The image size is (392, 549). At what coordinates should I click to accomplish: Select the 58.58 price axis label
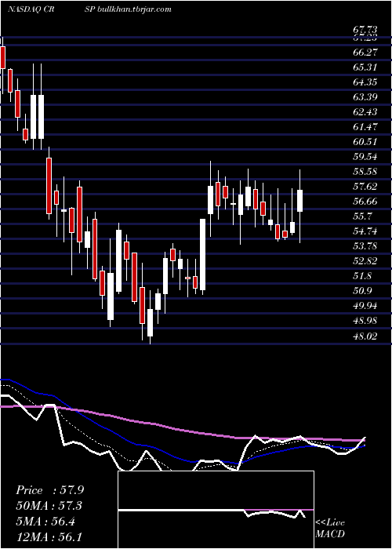365,172
